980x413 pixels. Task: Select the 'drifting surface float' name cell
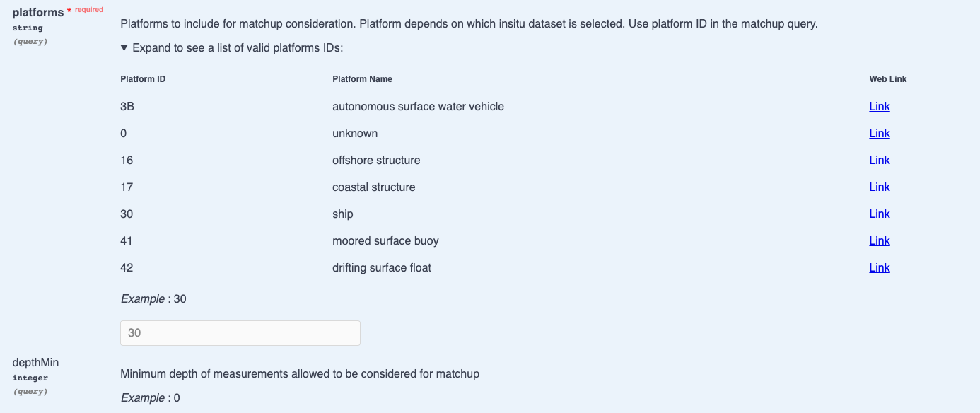pyautogui.click(x=382, y=268)
